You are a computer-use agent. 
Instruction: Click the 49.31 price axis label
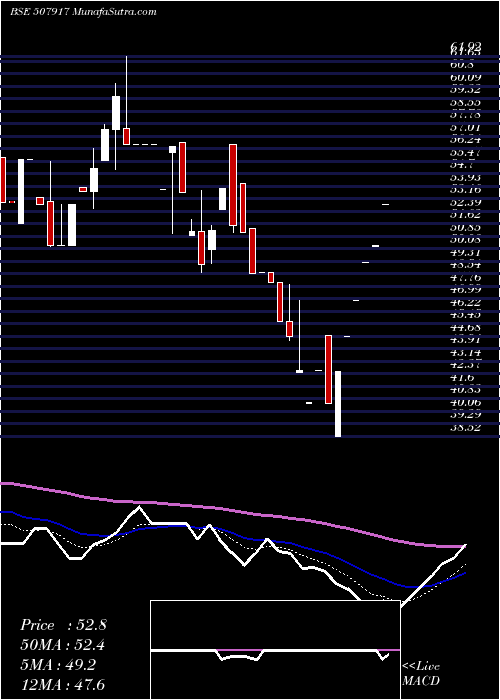coord(466,253)
